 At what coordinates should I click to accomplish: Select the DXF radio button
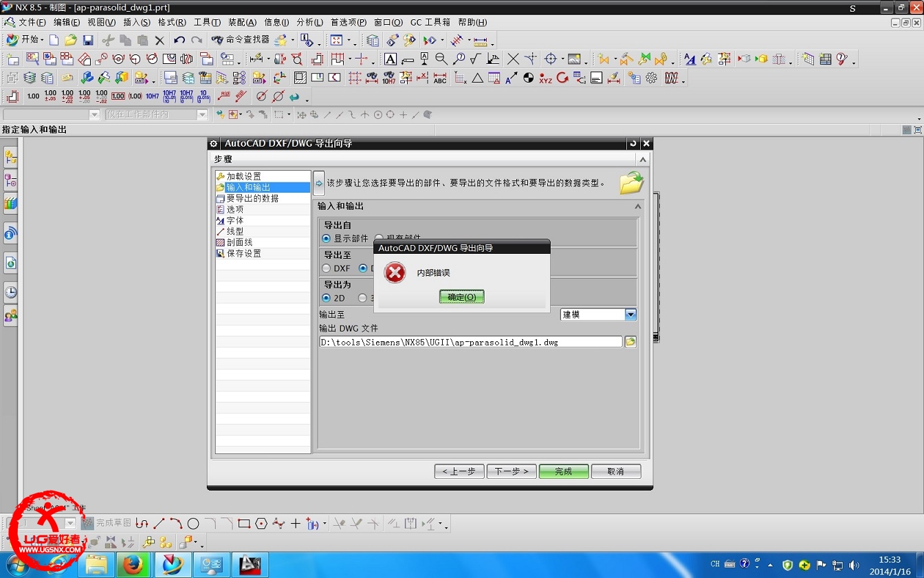pyautogui.click(x=327, y=268)
